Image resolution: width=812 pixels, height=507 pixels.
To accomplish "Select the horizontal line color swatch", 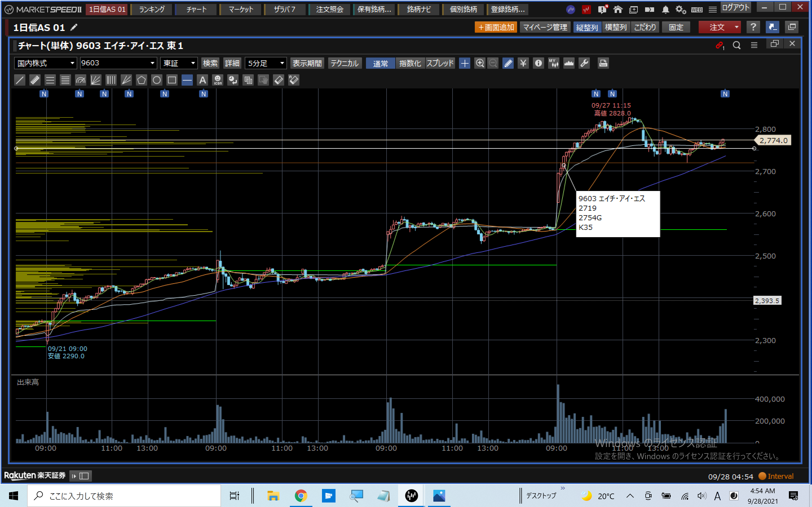I will [x=187, y=80].
